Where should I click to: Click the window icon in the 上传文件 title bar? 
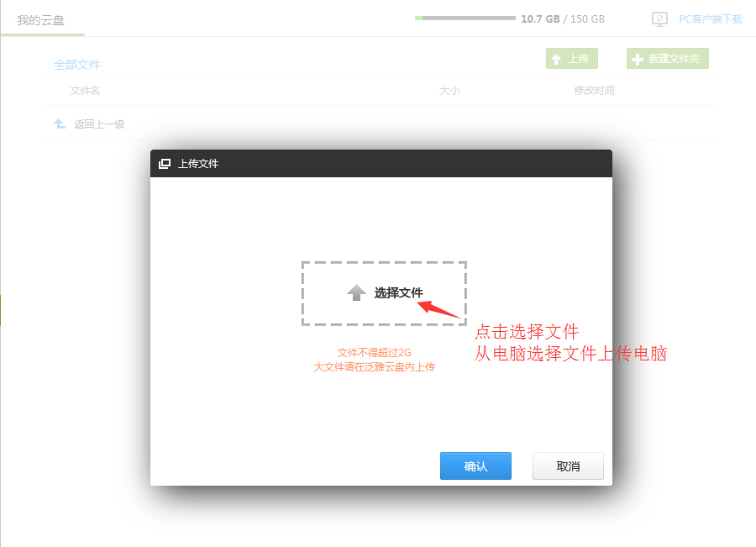click(x=165, y=164)
